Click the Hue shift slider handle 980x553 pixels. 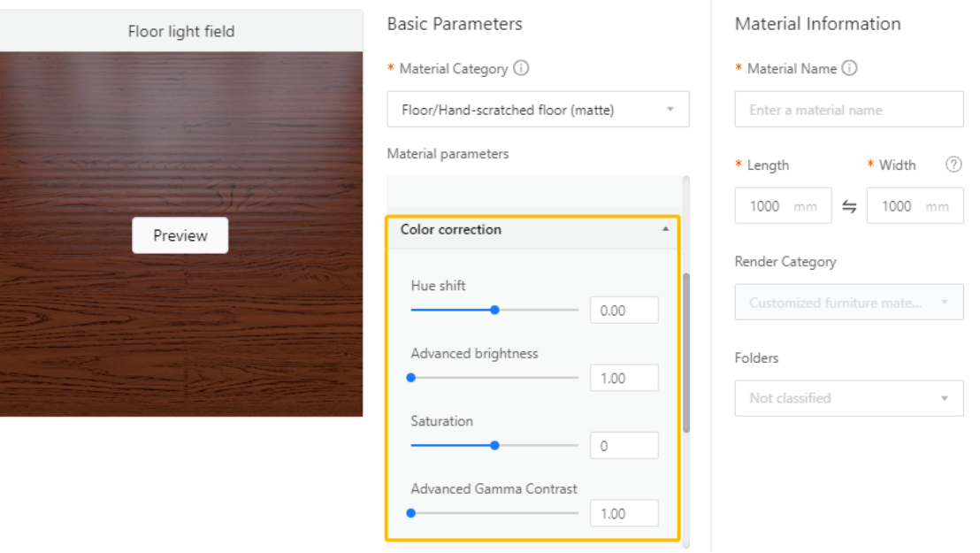tap(494, 310)
